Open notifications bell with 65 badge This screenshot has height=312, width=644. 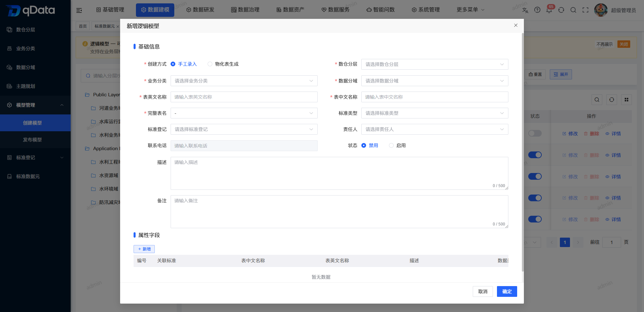pos(549,9)
